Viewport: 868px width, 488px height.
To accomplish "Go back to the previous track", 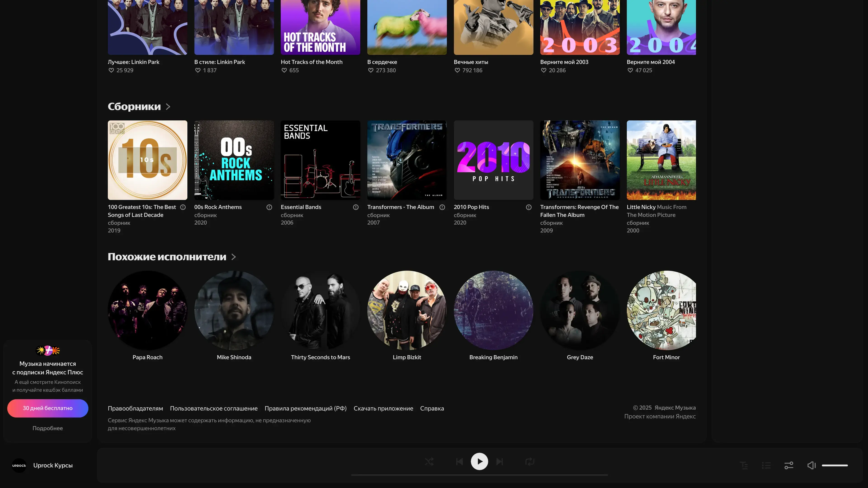I will (x=459, y=461).
